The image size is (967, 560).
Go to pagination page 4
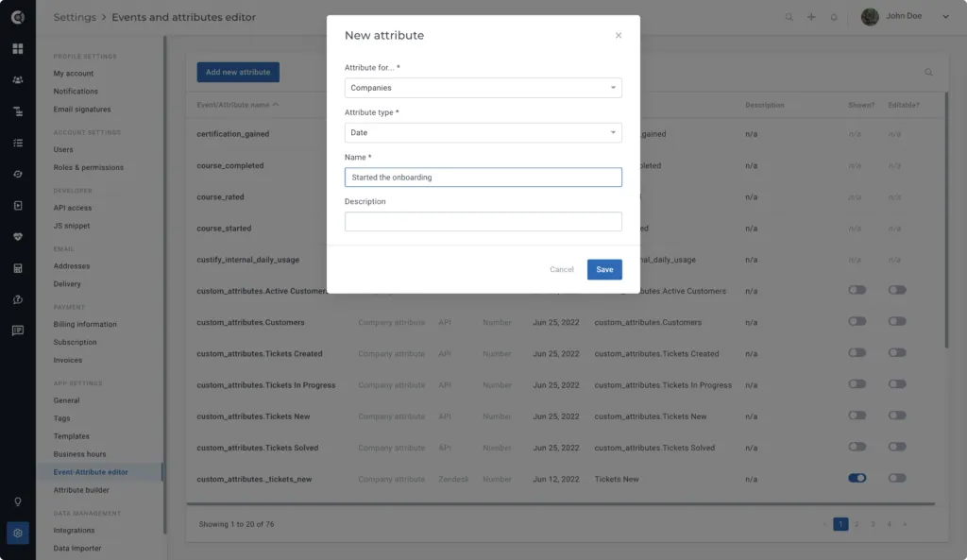pyautogui.click(x=889, y=524)
